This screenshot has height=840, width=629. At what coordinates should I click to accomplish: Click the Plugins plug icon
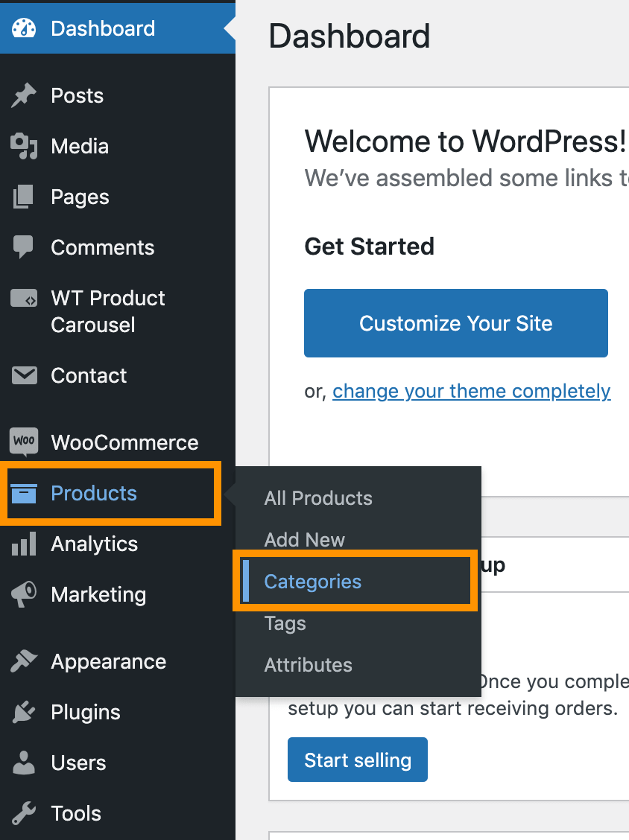[24, 712]
